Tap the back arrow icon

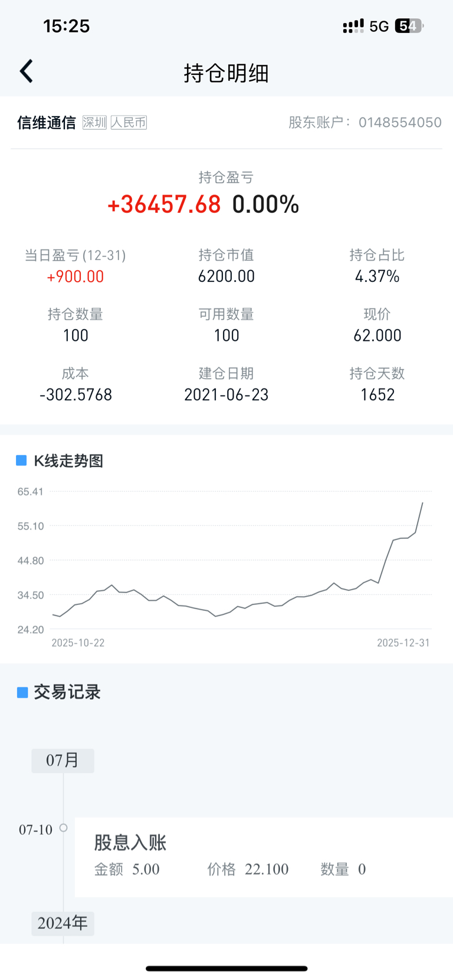click(x=27, y=71)
